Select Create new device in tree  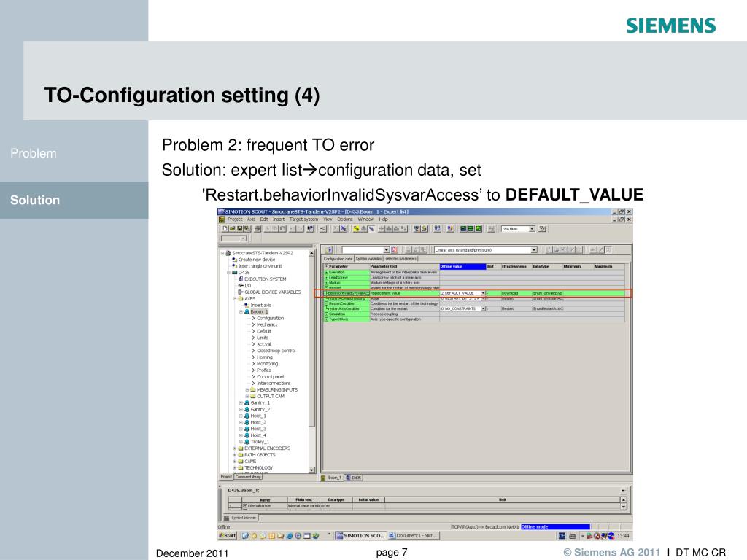tap(256, 260)
